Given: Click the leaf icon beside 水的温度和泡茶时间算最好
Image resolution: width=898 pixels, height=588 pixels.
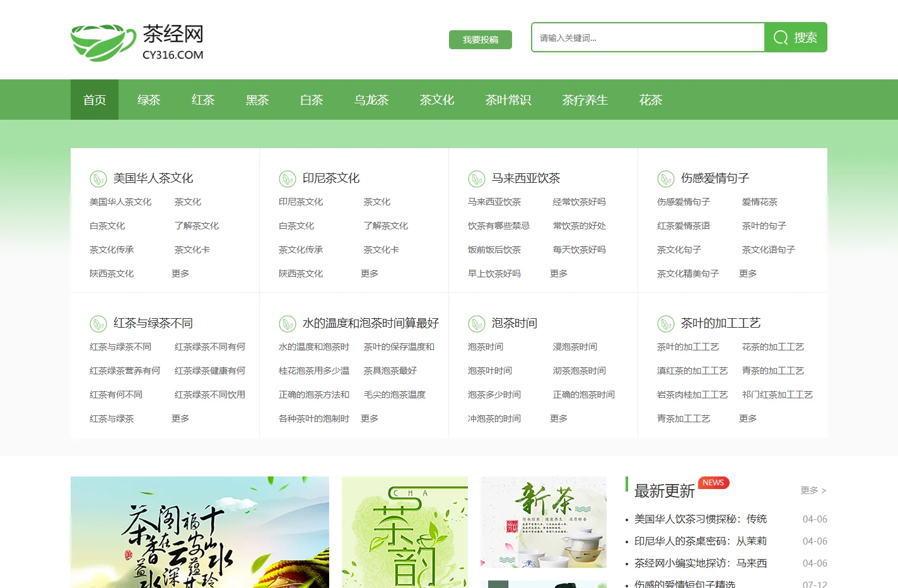Looking at the screenshot, I should [288, 324].
